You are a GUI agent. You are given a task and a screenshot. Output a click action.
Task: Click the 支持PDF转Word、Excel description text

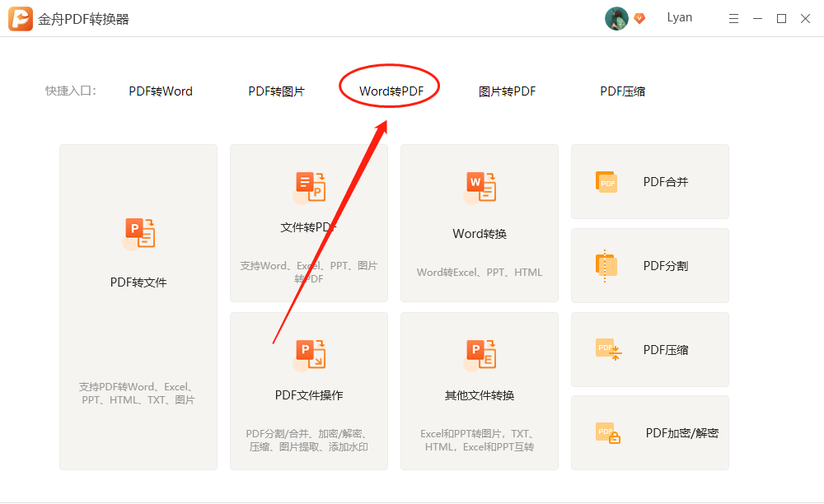pos(138,393)
